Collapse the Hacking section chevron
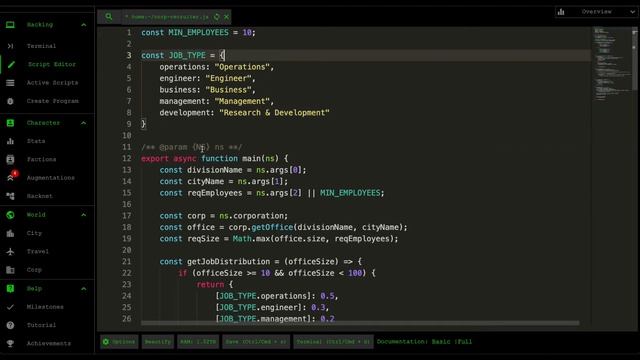 point(84,25)
